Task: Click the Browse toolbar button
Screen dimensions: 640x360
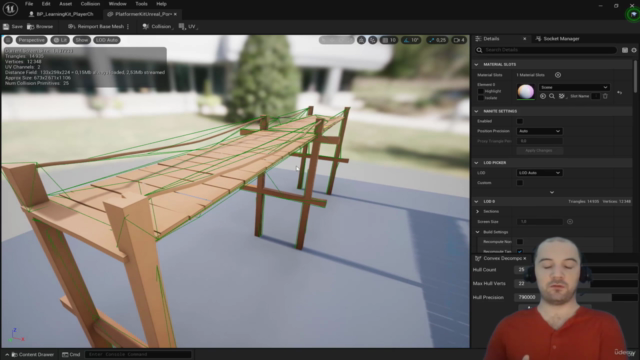Action: click(40, 27)
